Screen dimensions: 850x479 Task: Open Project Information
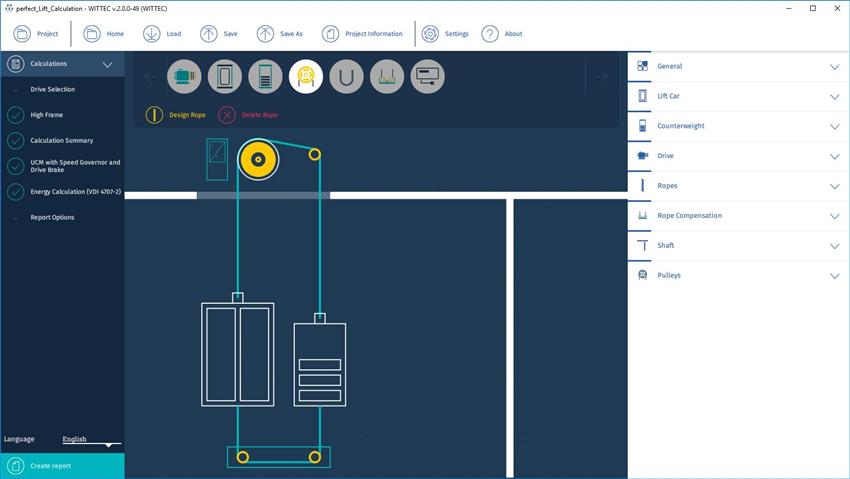(362, 34)
